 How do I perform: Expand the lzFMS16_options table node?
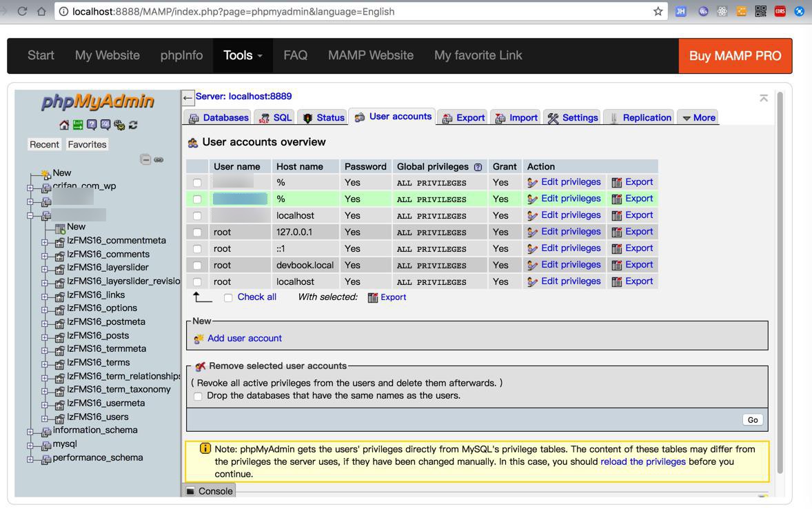pyautogui.click(x=45, y=310)
